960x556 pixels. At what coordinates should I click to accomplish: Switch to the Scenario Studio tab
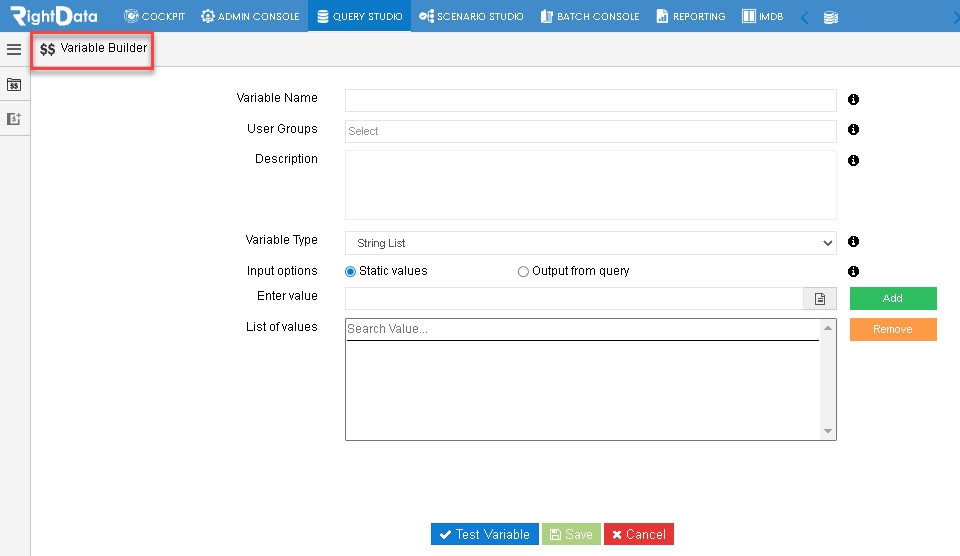471,17
